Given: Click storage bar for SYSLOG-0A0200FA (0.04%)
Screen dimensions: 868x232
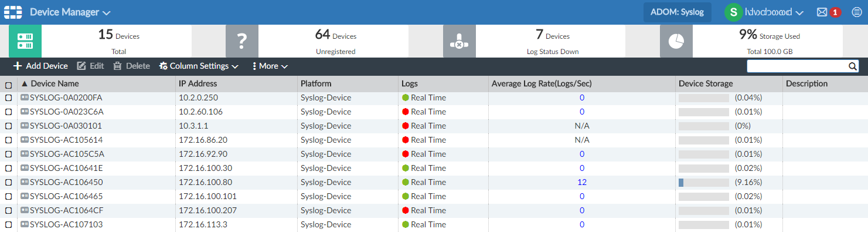Looking at the screenshot, I should (703, 97).
